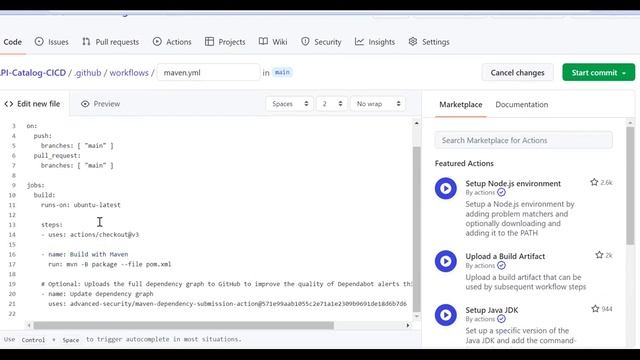The image size is (640, 360).
Task: Click the Issues circle icon
Action: (x=39, y=41)
